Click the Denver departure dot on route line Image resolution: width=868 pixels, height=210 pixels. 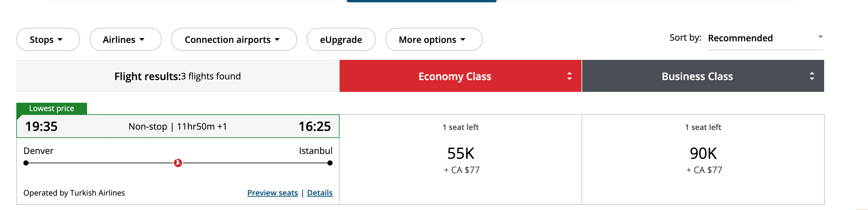(x=26, y=163)
